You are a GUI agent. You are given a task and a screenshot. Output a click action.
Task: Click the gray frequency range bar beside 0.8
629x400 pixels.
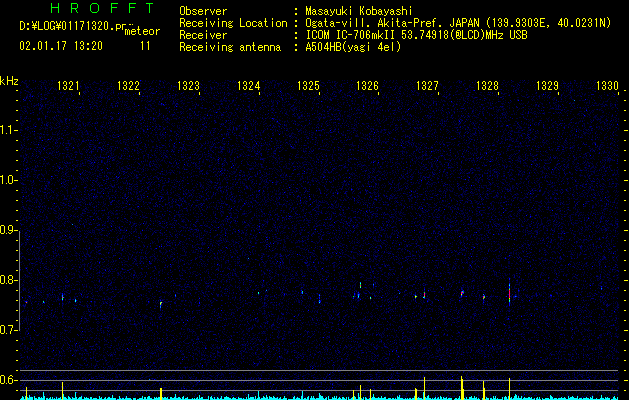point(20,281)
